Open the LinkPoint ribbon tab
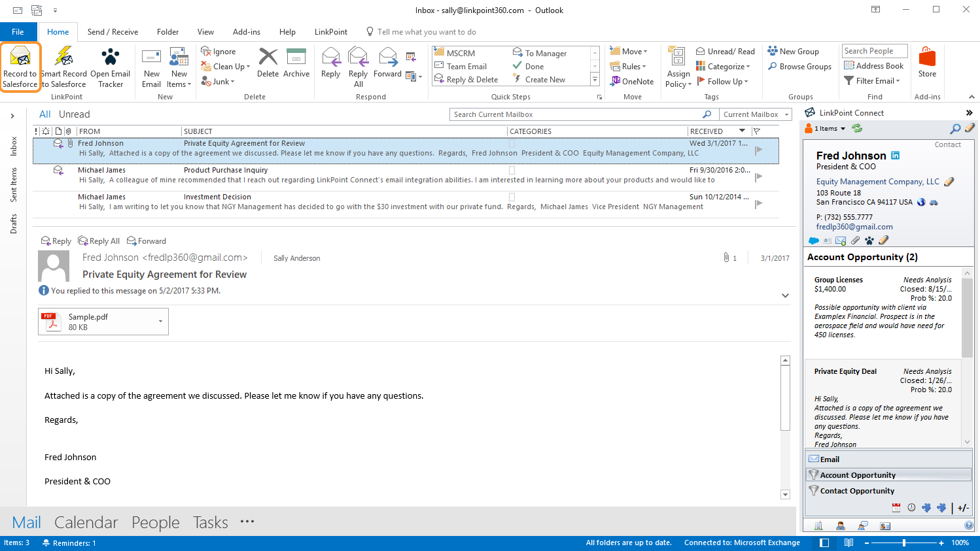 click(x=331, y=31)
